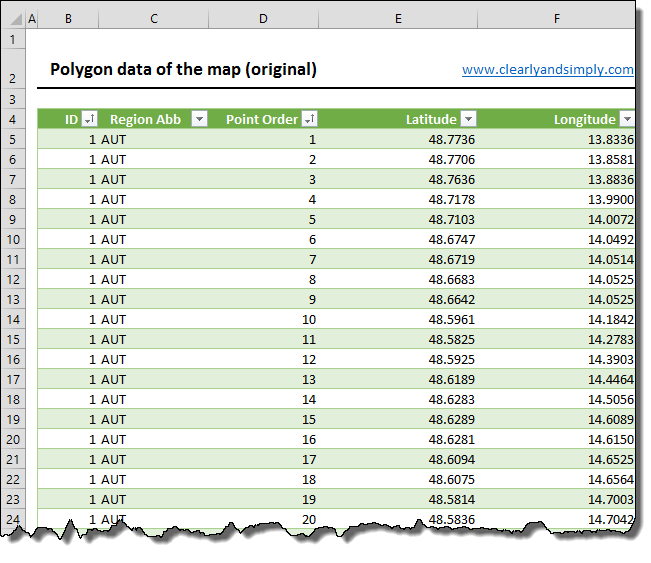Select Point Order cell with value 10
The height and width of the screenshot is (563, 651).
pos(263,319)
